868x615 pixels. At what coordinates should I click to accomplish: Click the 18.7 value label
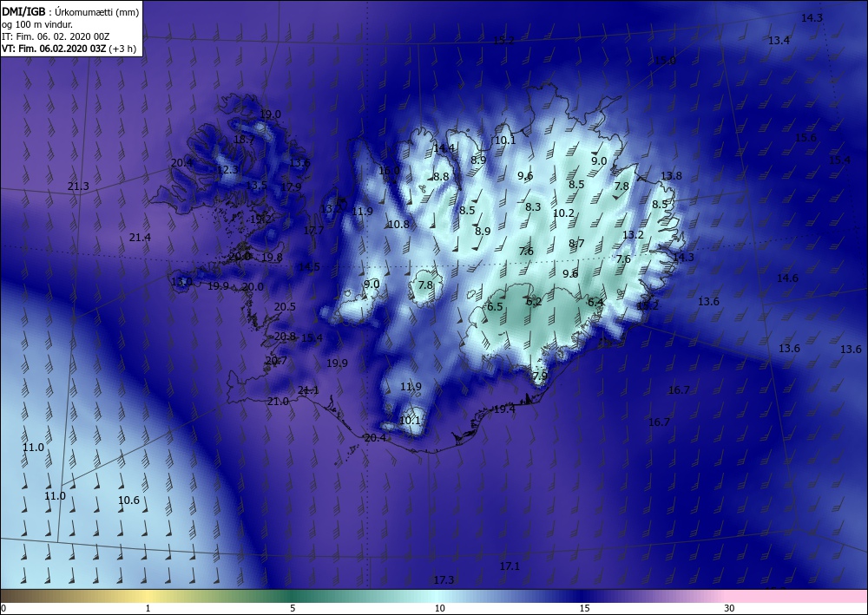coord(244,140)
